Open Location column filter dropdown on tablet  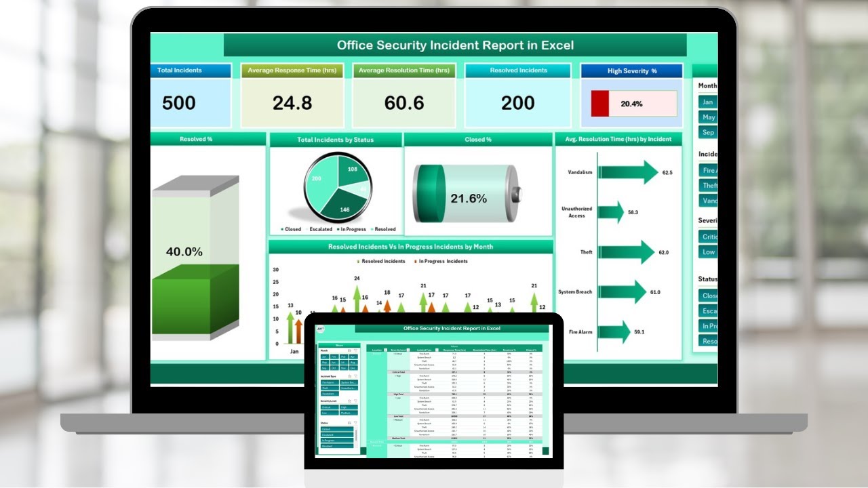(x=386, y=350)
